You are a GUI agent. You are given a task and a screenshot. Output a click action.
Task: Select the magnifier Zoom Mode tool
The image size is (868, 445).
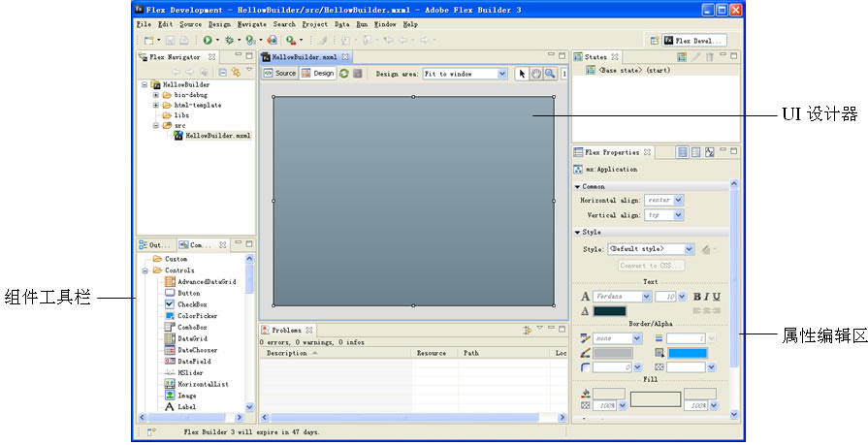pyautogui.click(x=550, y=74)
